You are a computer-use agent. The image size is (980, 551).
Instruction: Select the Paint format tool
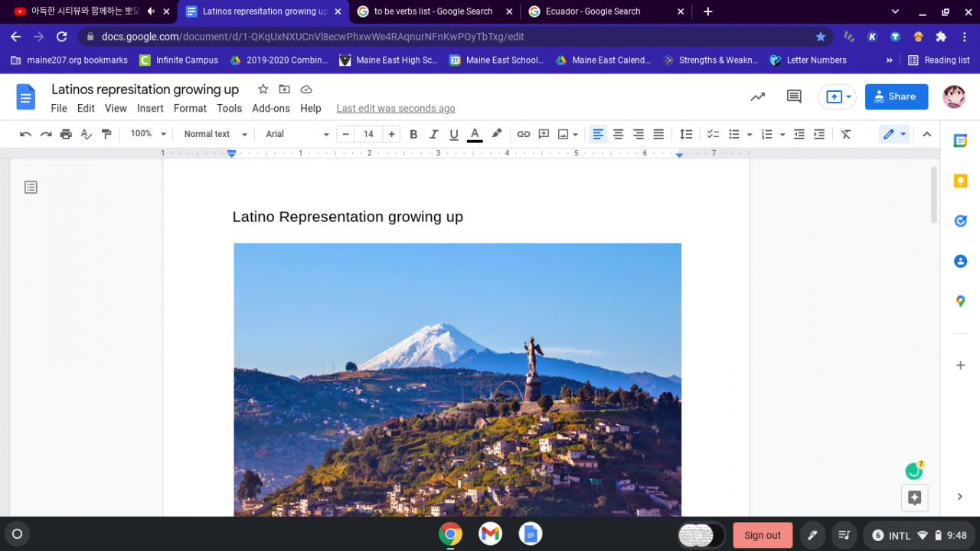click(106, 134)
